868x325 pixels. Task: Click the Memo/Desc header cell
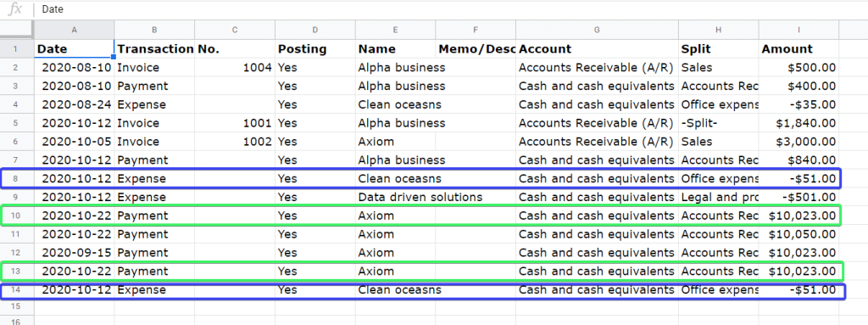pos(476,49)
